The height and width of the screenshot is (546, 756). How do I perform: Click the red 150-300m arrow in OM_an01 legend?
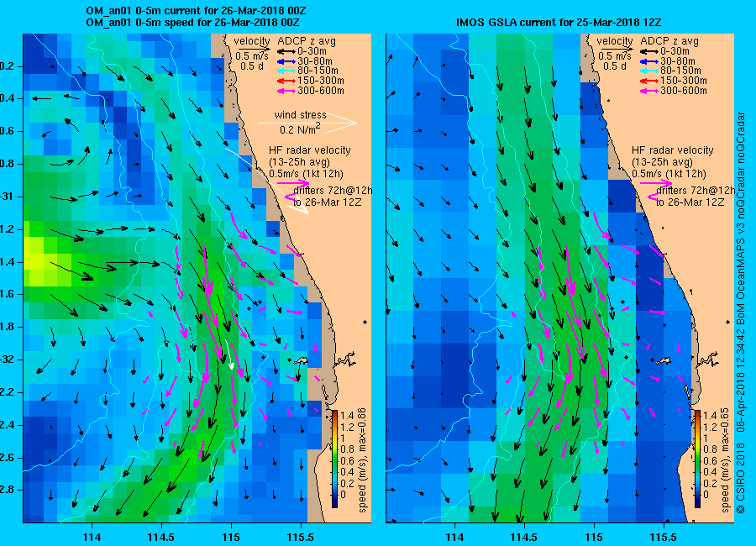point(286,81)
